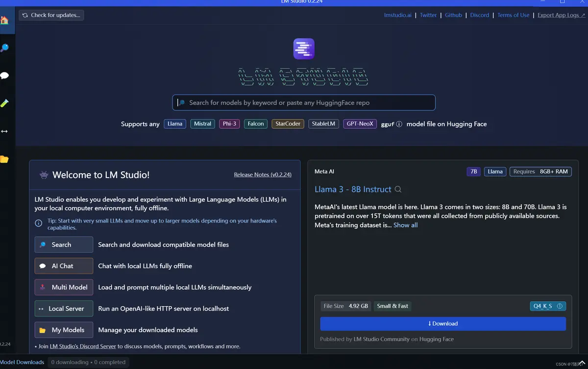The image size is (588, 369).
Task: Click File Size 4.92 GB label
Action: pyautogui.click(x=346, y=306)
